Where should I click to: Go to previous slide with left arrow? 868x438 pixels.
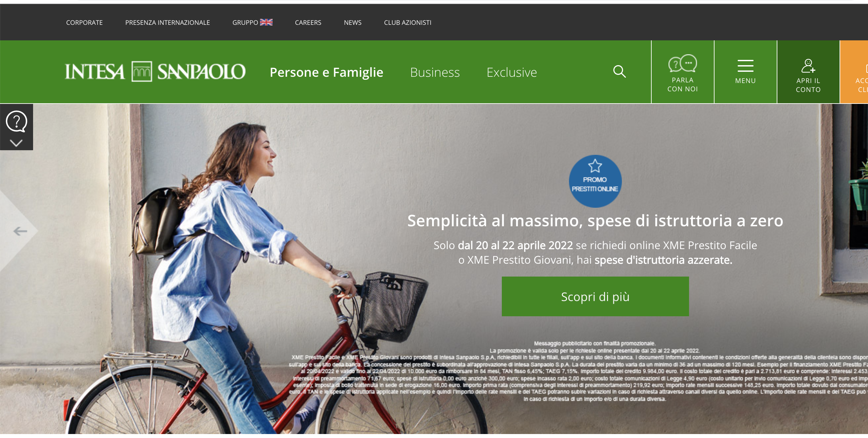point(20,231)
